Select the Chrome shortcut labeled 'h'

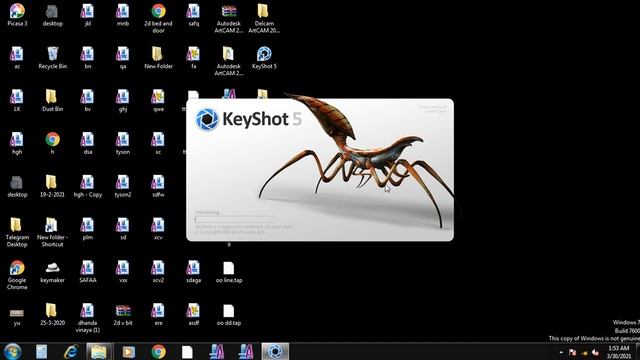52,143
